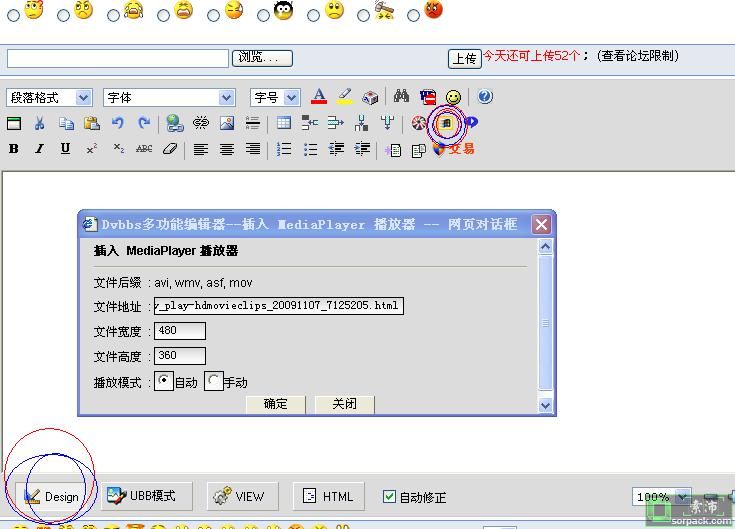Select the 自动 playback mode radio button
Screen dimensions: 735x529
(x=165, y=381)
